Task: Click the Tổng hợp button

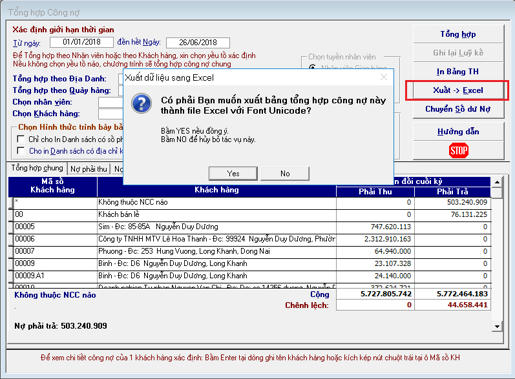Action: tap(458, 34)
